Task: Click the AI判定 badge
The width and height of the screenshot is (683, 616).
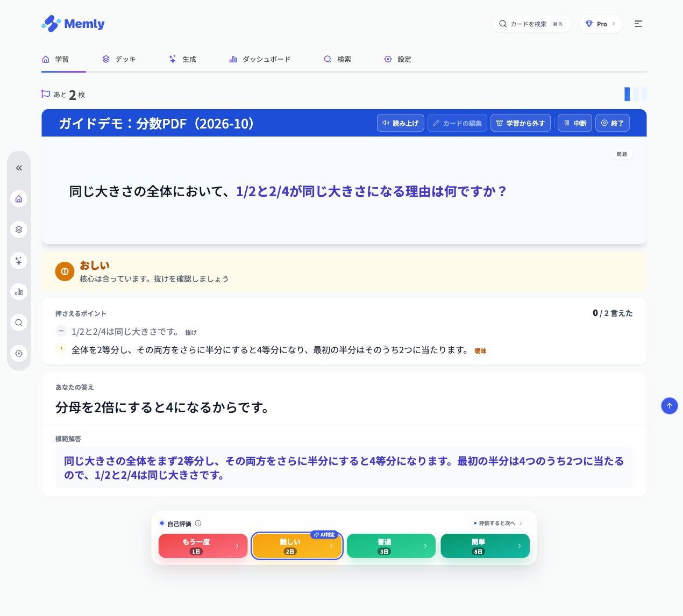Action: 324,535
